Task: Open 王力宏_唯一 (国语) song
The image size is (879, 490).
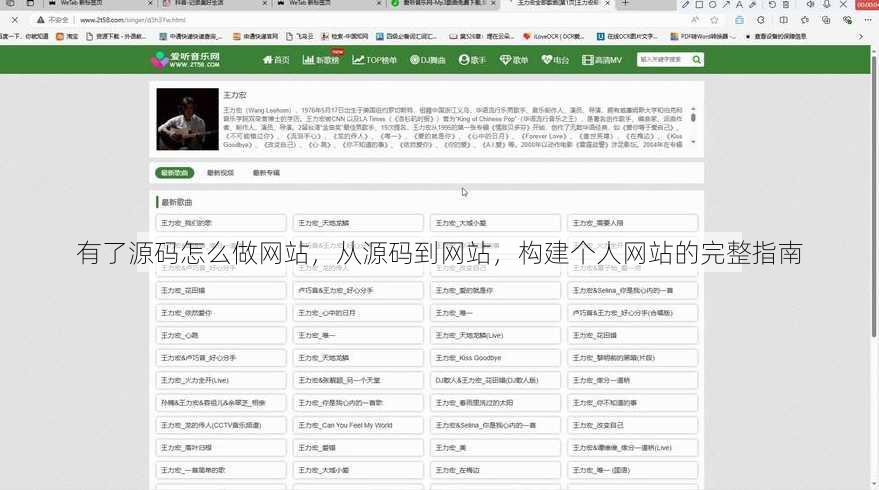Action: 632,470
